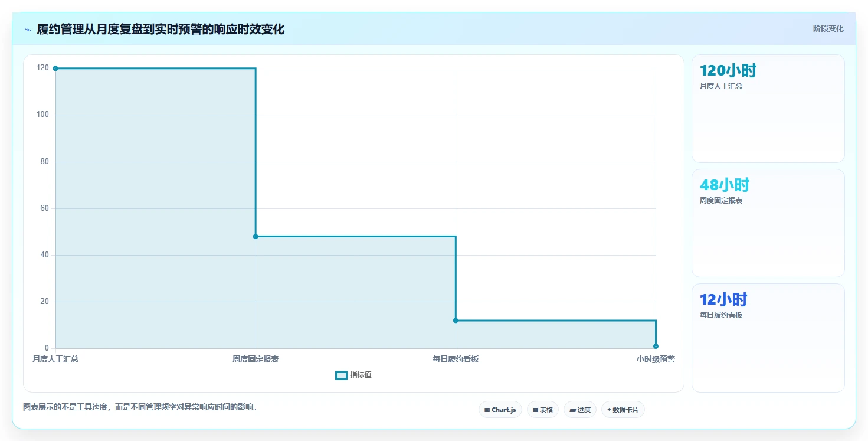Click the x-axis label 周度固定报表

(256, 359)
